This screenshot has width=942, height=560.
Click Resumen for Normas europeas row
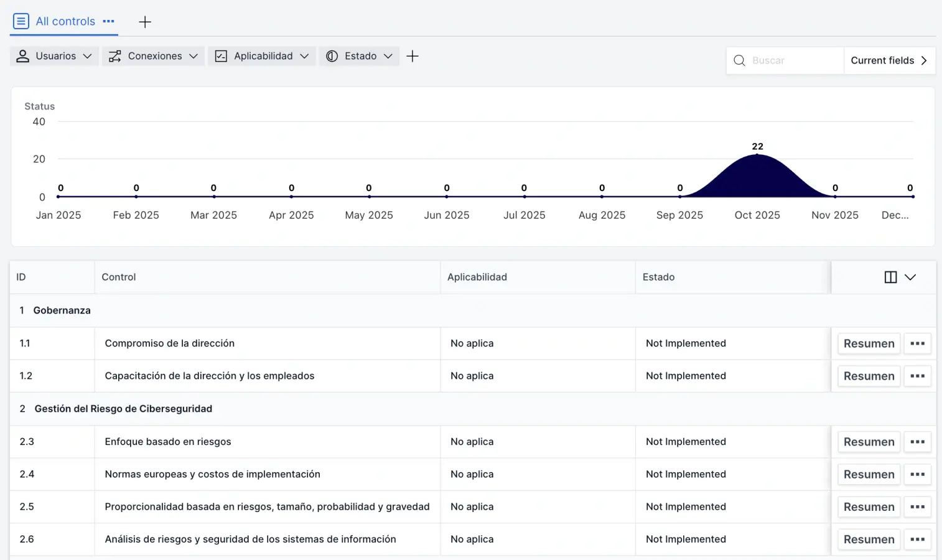(869, 474)
